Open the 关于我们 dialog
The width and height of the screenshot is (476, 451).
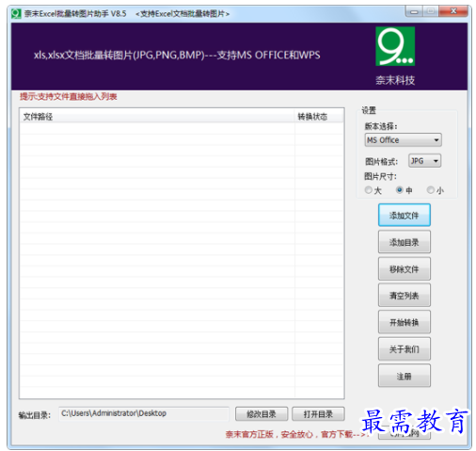pos(404,349)
